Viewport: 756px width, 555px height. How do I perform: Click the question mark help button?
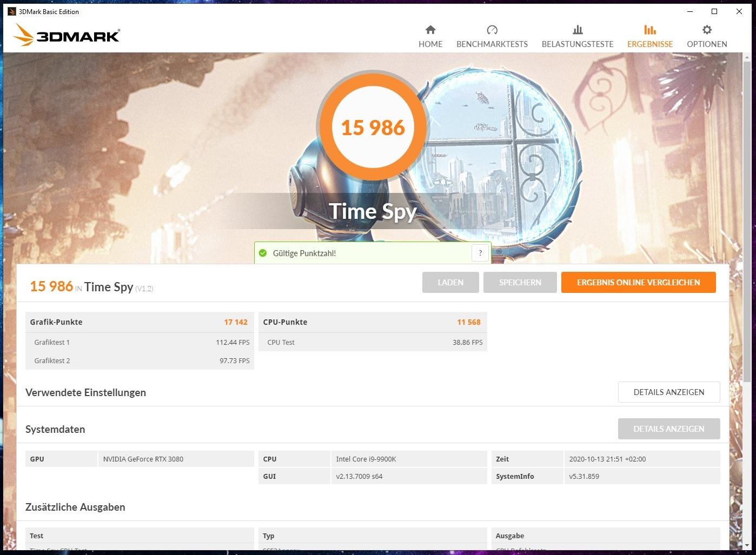click(480, 253)
